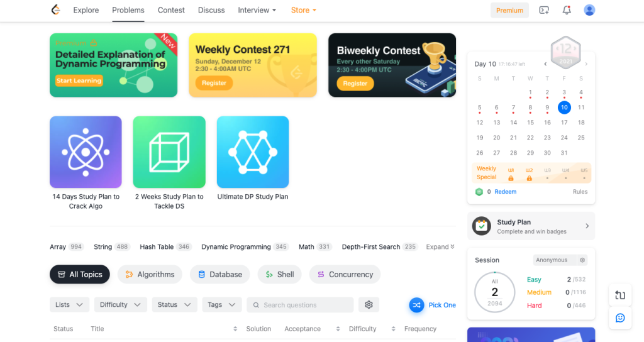644x342 pixels.
Task: Open the Tags dropdown filter
Action: pos(222,305)
